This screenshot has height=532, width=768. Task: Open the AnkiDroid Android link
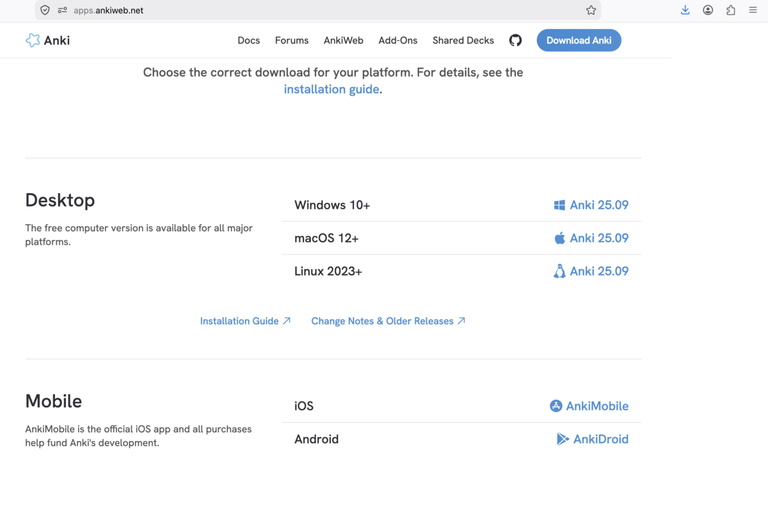(x=593, y=439)
